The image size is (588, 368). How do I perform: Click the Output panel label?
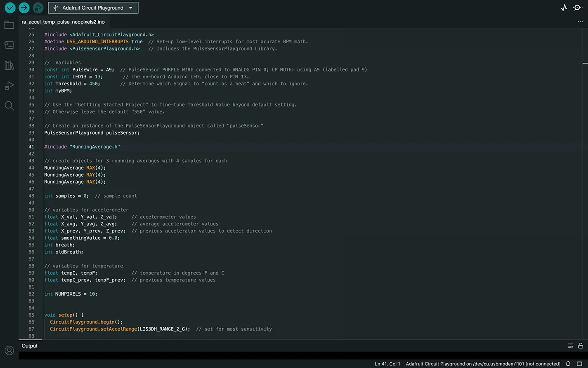[x=29, y=346]
